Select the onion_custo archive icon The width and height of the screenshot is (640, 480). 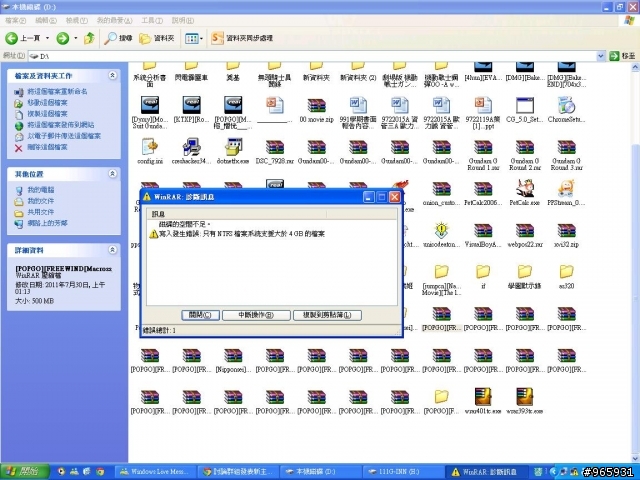[441, 189]
